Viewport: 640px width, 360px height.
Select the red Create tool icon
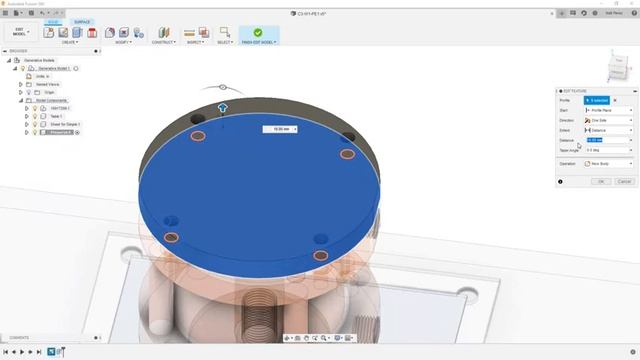click(x=92, y=32)
